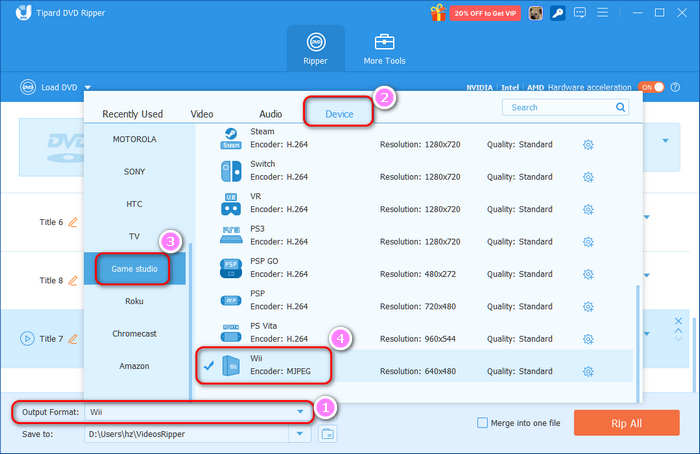Switch to the Device format tab

[339, 114]
